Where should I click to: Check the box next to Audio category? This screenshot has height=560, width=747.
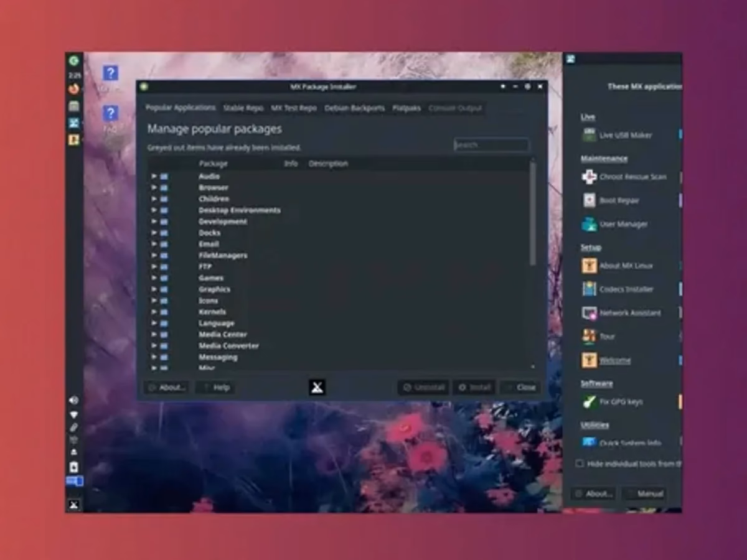pyautogui.click(x=163, y=176)
